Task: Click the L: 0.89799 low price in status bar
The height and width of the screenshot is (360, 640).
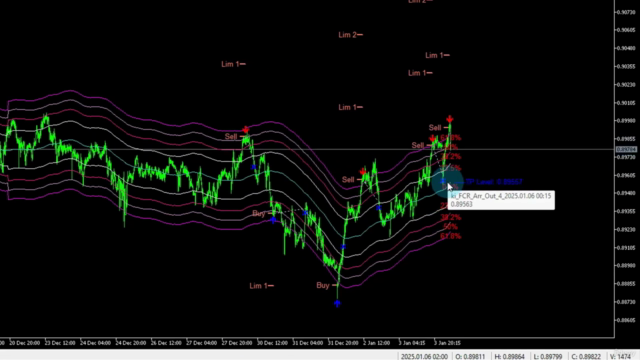Action: click(548, 357)
